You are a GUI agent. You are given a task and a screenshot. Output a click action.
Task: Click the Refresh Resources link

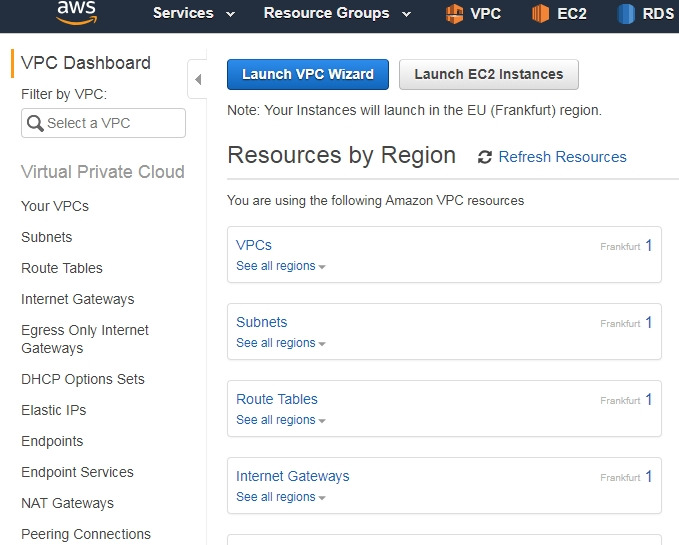point(563,157)
